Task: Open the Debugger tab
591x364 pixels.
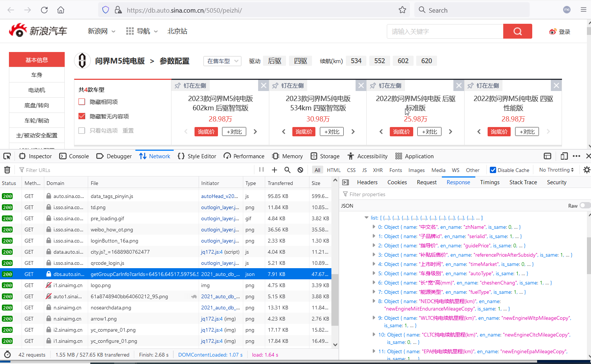Action: (114, 156)
